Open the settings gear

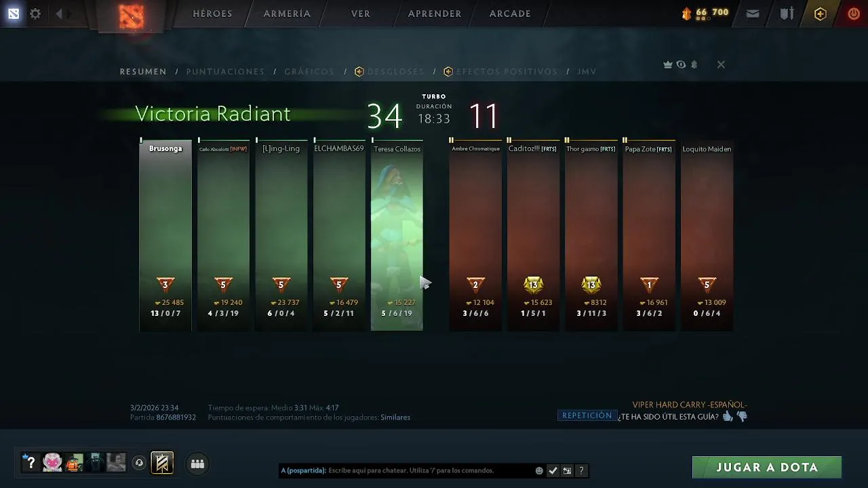[35, 14]
